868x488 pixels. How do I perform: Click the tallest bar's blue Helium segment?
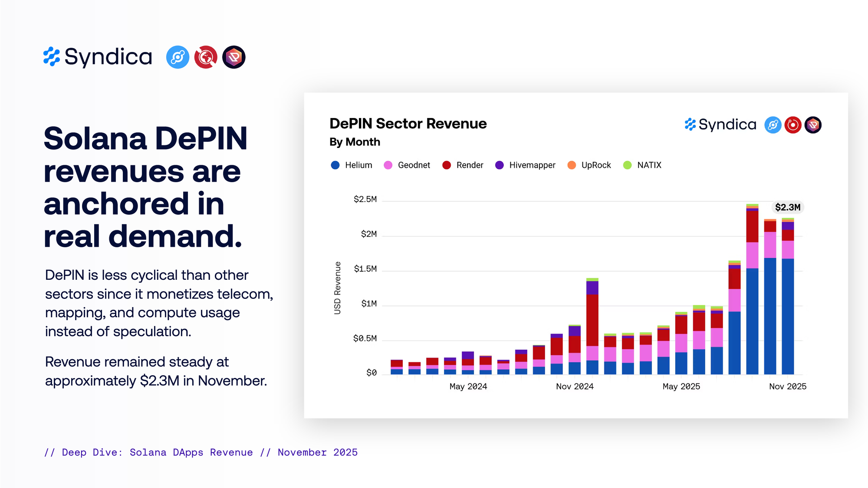tap(752, 321)
